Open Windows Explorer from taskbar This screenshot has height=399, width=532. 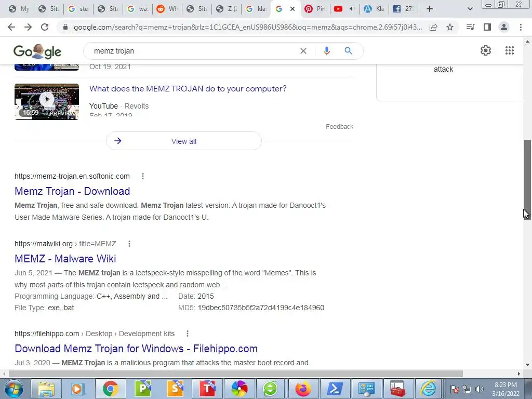46,389
